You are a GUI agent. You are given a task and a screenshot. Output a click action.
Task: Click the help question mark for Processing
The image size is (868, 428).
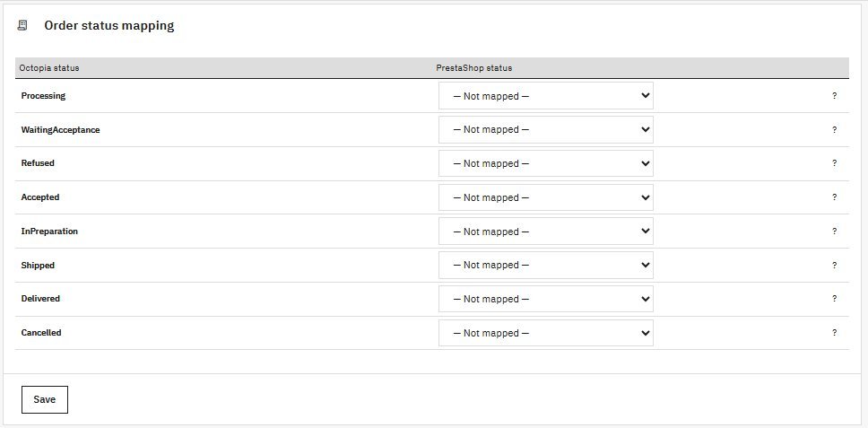coord(834,96)
